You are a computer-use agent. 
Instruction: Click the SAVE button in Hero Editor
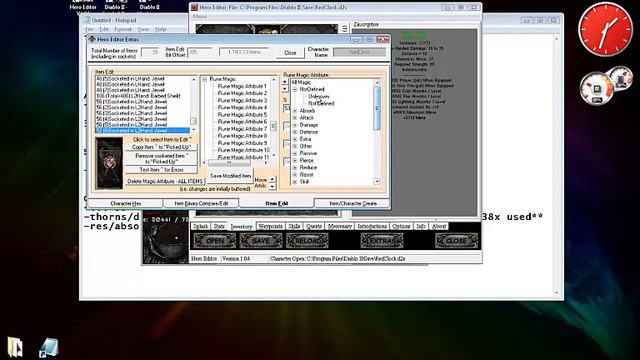pos(261,241)
